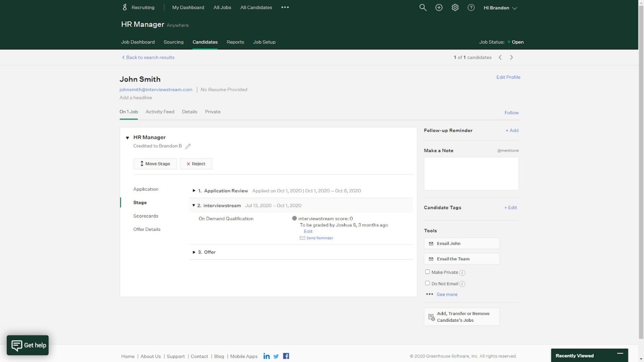Click the Twitter icon in the footer
This screenshot has height=362, width=644.
click(x=276, y=356)
